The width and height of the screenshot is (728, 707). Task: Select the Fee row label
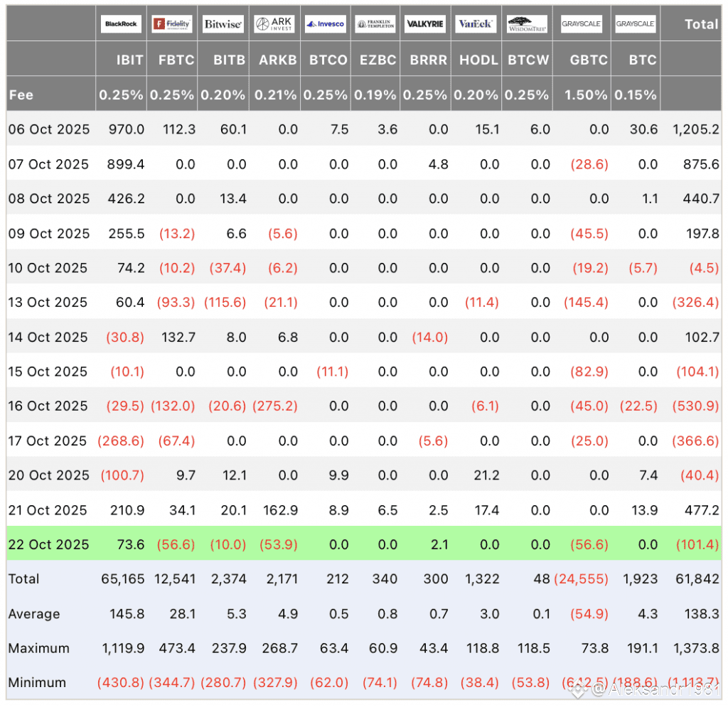point(21,95)
